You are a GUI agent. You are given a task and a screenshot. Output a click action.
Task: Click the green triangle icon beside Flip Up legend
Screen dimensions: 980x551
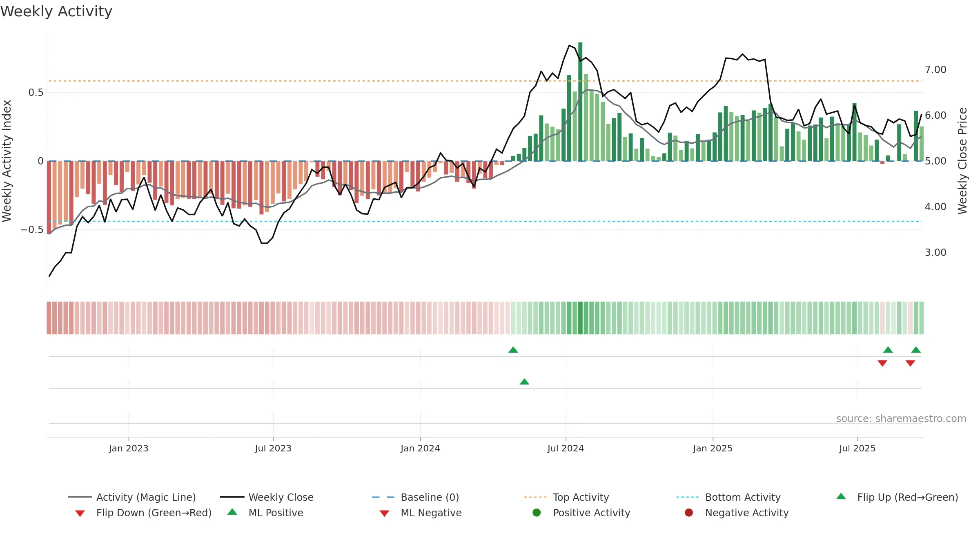tap(841, 496)
